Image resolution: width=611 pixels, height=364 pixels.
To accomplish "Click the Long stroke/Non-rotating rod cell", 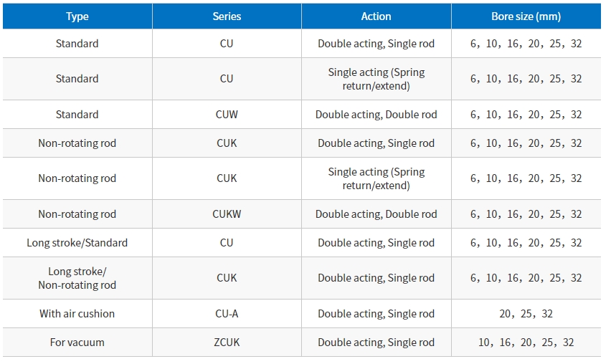I will (77, 278).
